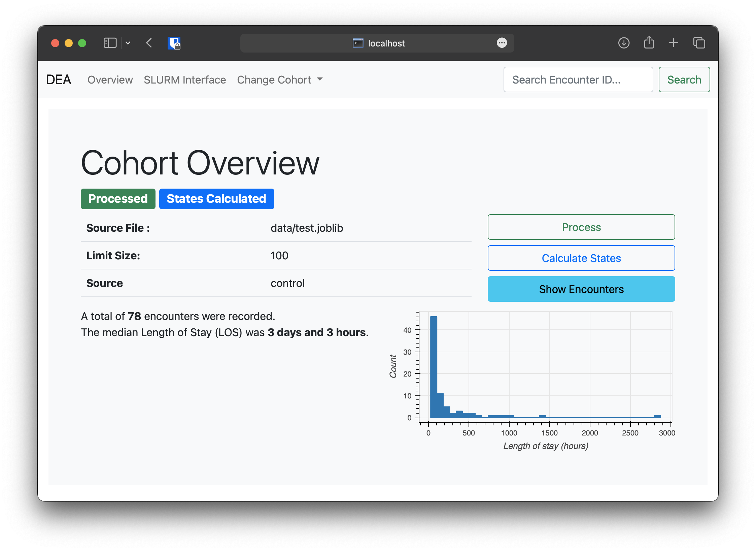Viewport: 756px width, 551px height.
Task: Go to the Overview nav link
Action: (x=110, y=80)
